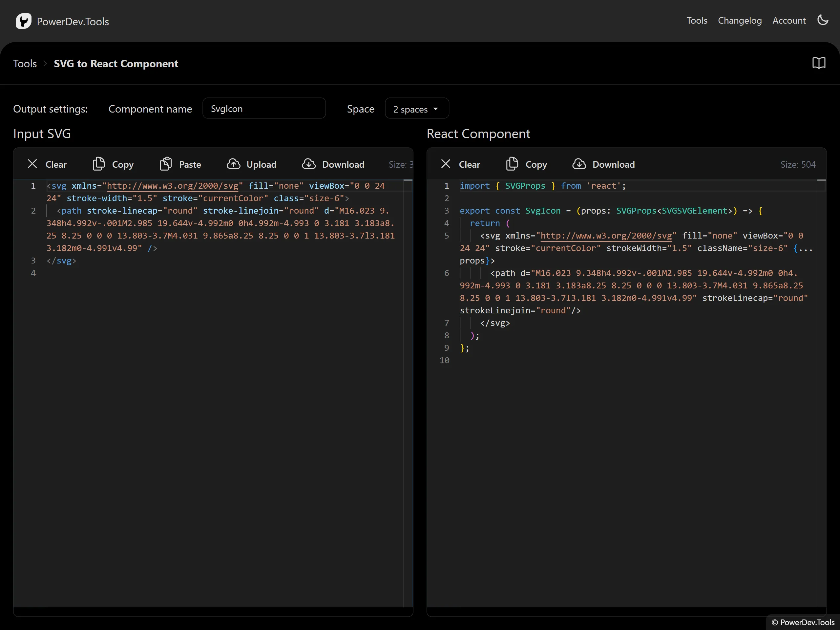Go to Account page
Viewport: 840px width, 630px height.
(789, 20)
